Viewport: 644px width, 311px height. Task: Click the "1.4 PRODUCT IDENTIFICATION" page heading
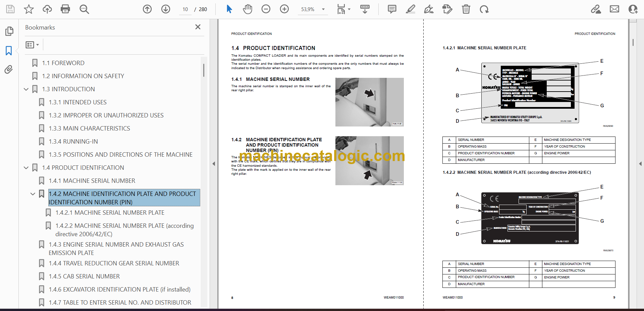pos(273,48)
